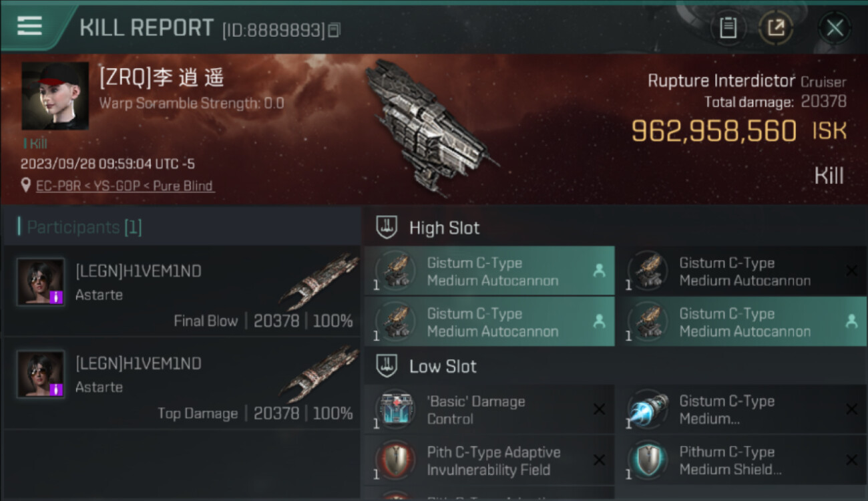Viewport: 868px width, 501px height.
Task: Click the Rupture Interdictor ship name
Action: click(721, 81)
